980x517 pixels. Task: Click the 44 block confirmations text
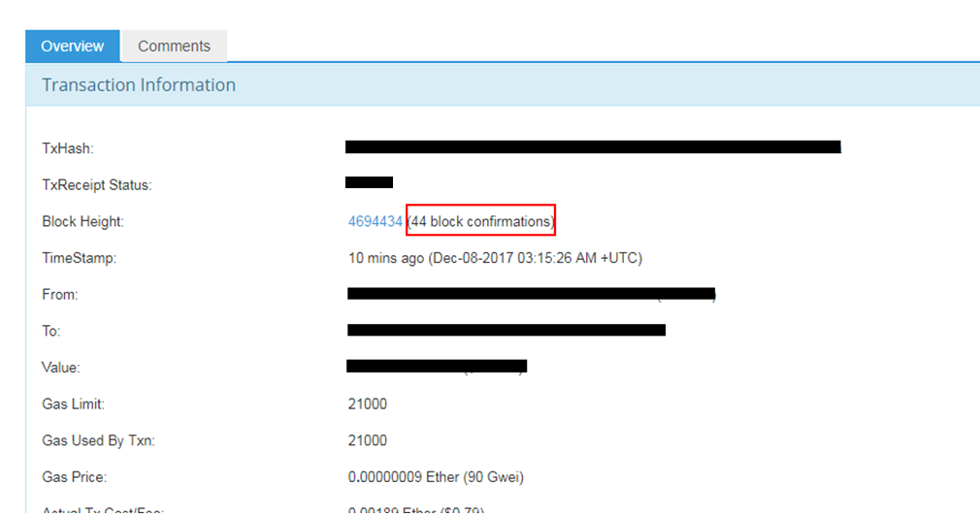[x=480, y=221]
